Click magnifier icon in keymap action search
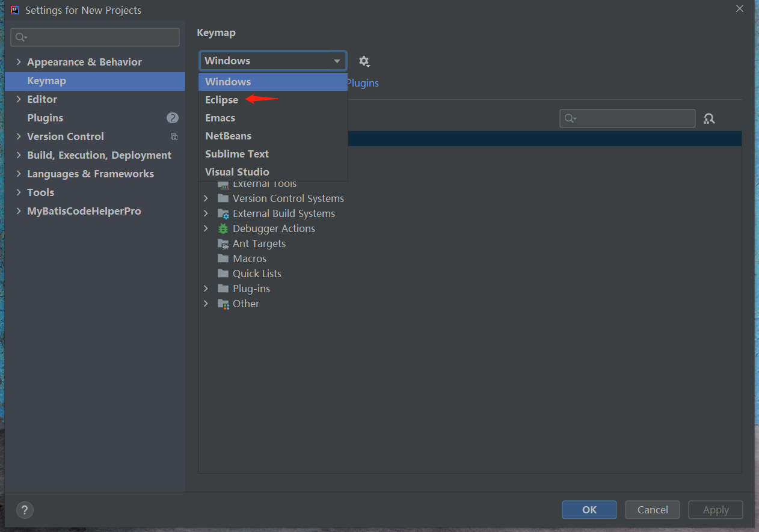 click(x=570, y=118)
